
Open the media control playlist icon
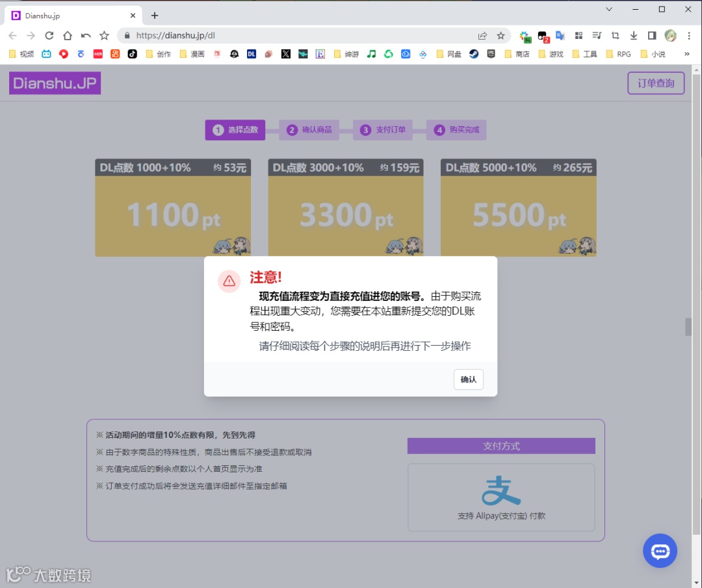click(x=597, y=35)
